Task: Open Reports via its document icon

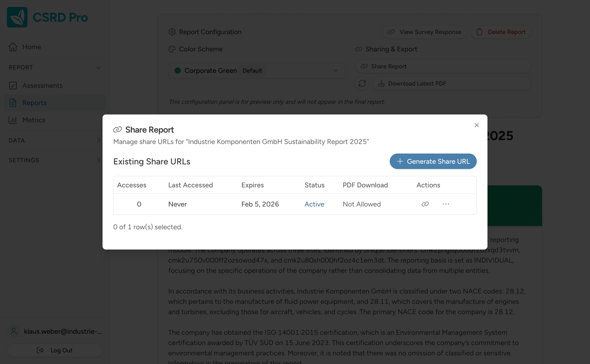Action: click(x=13, y=103)
